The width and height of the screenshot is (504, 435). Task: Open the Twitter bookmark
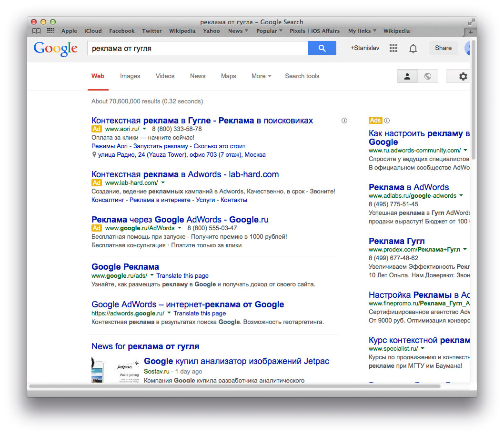coord(151,31)
